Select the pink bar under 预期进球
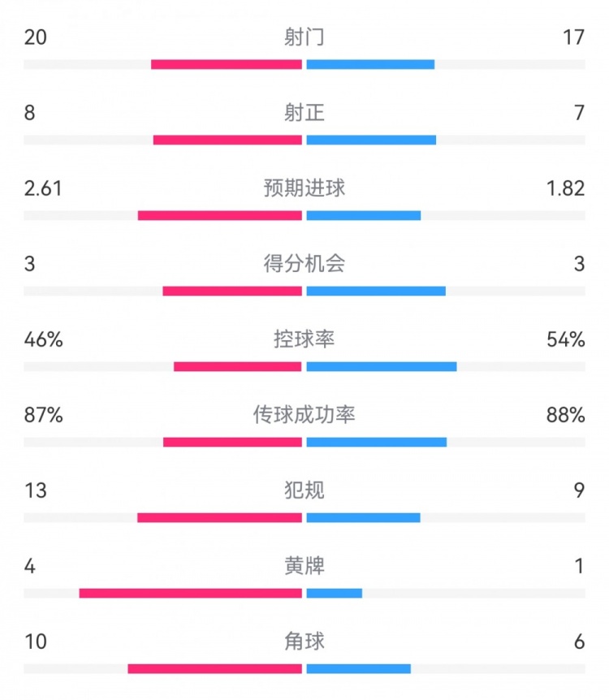Viewport: 609px width, 700px height. click(x=220, y=215)
